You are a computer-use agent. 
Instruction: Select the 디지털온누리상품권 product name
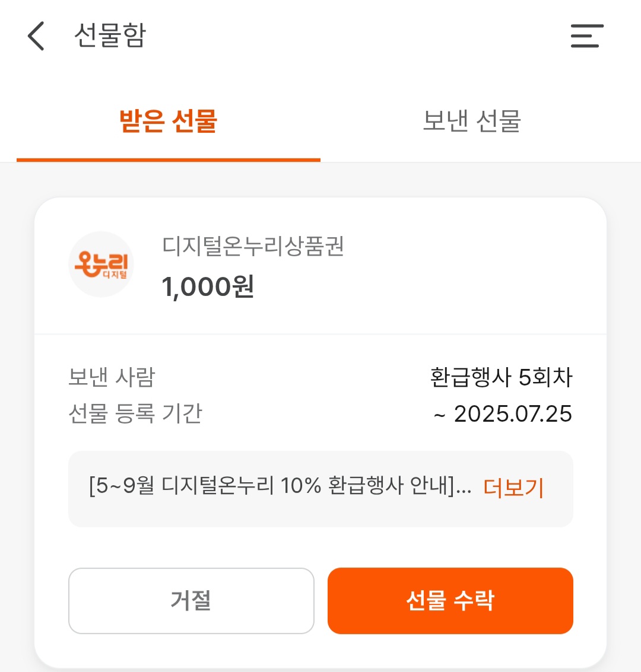click(x=253, y=246)
